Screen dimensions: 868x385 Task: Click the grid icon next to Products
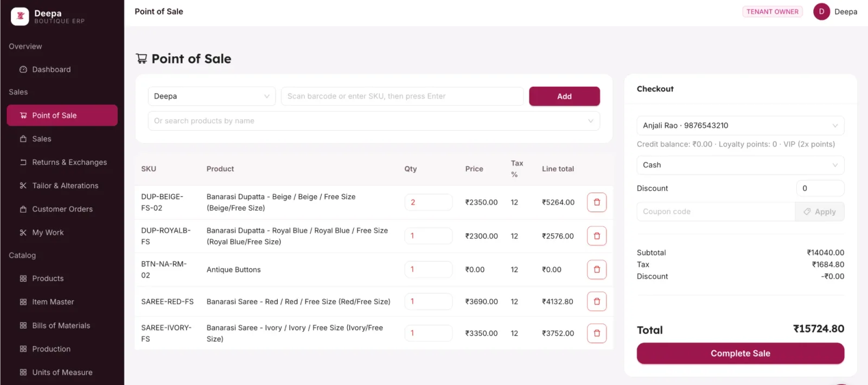(23, 279)
